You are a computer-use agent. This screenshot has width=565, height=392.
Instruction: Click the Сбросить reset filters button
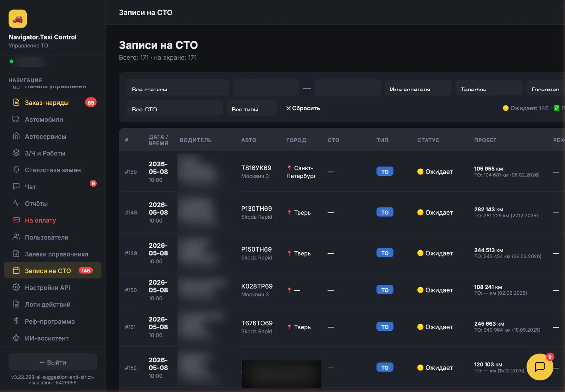click(x=303, y=108)
